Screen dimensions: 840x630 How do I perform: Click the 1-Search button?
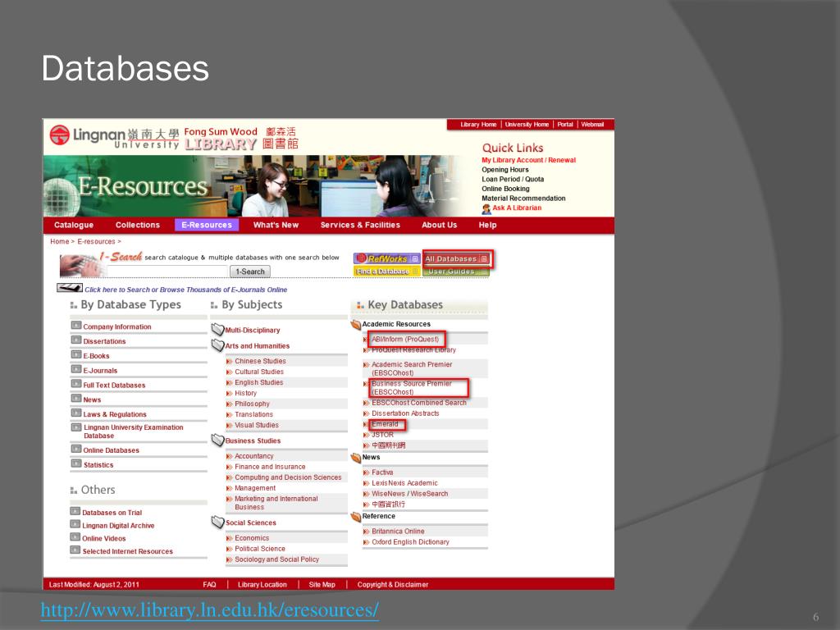[x=250, y=272]
